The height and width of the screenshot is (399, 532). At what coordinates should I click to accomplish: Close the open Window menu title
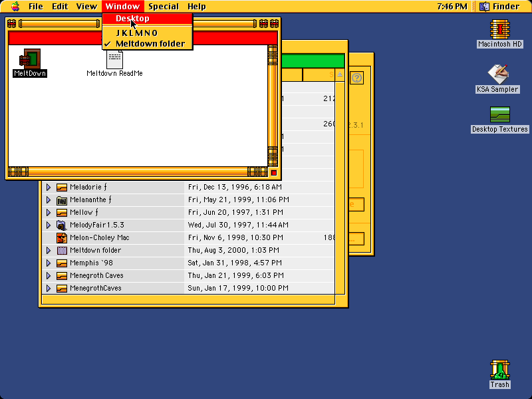pos(122,7)
